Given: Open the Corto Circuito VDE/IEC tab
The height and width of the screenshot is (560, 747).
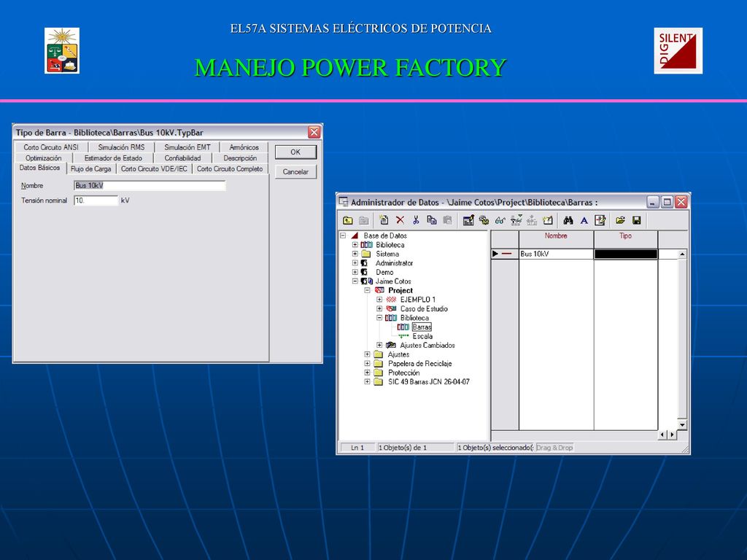Looking at the screenshot, I should coord(154,168).
